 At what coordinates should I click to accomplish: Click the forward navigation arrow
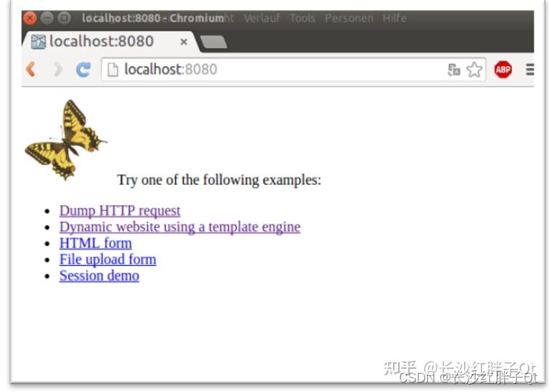click(x=58, y=70)
